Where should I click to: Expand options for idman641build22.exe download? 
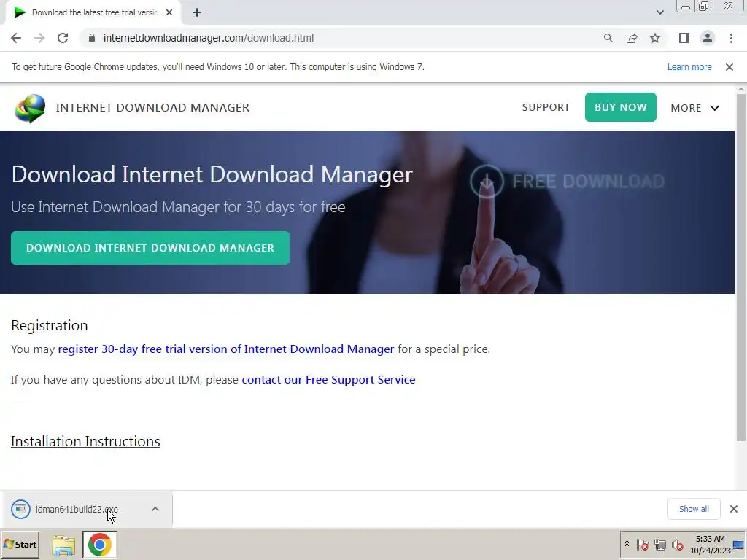(155, 509)
